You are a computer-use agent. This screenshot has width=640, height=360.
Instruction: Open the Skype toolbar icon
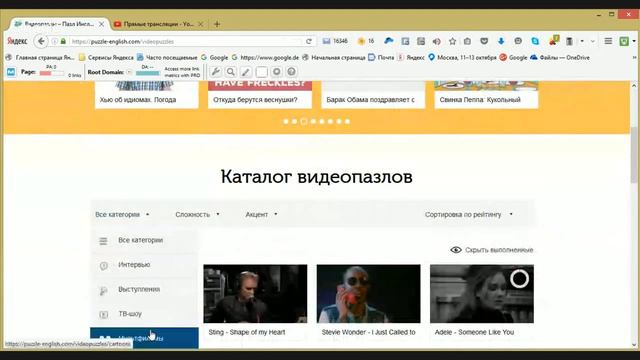(535, 41)
